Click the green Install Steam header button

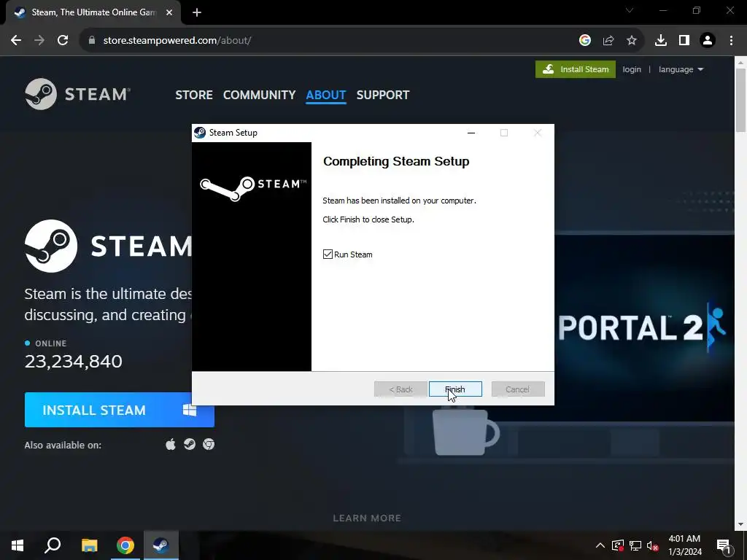(x=575, y=69)
